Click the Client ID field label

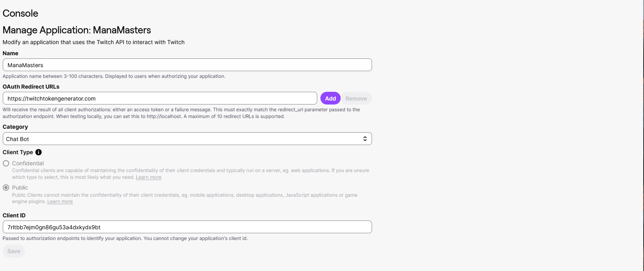14,215
